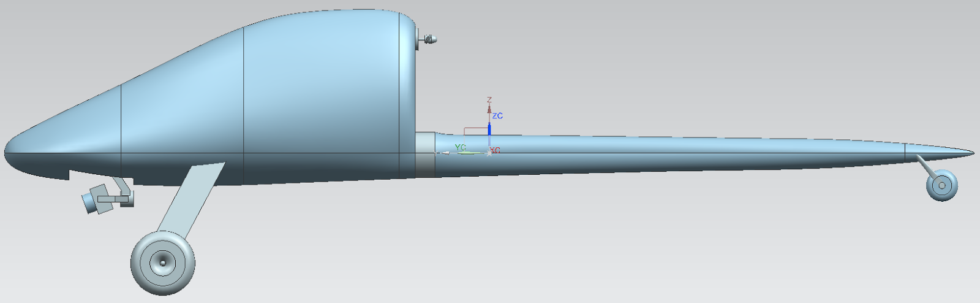Pick the red sketch rectangle near the origin

coord(476,131)
